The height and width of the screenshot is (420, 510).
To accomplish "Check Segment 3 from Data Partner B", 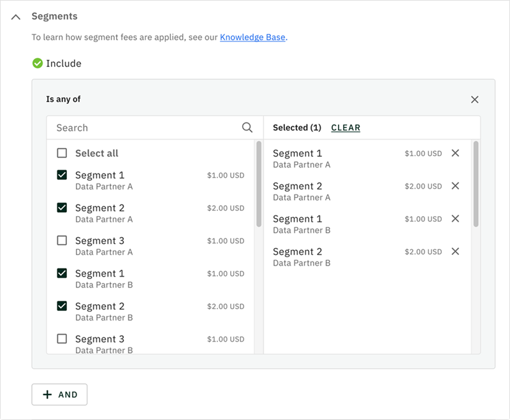I will tap(62, 339).
